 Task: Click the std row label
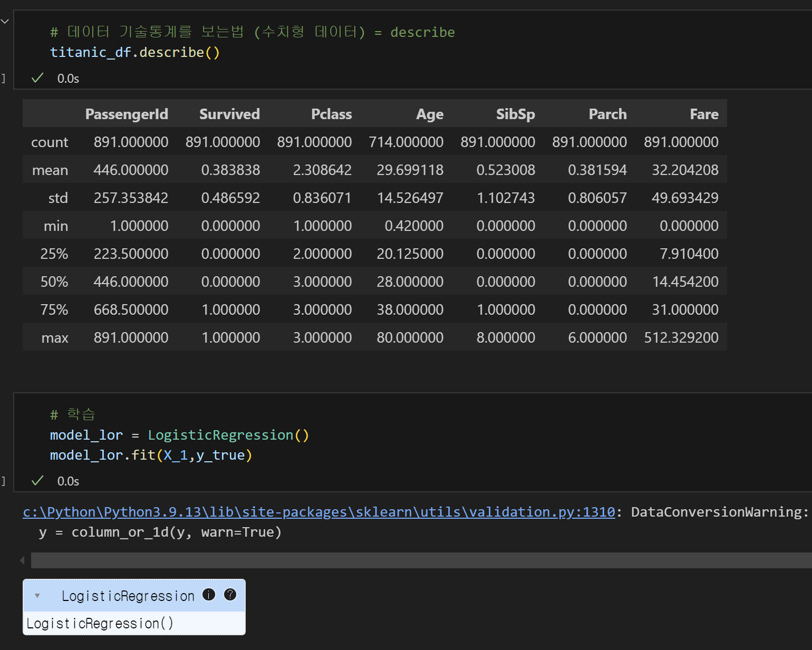point(58,198)
